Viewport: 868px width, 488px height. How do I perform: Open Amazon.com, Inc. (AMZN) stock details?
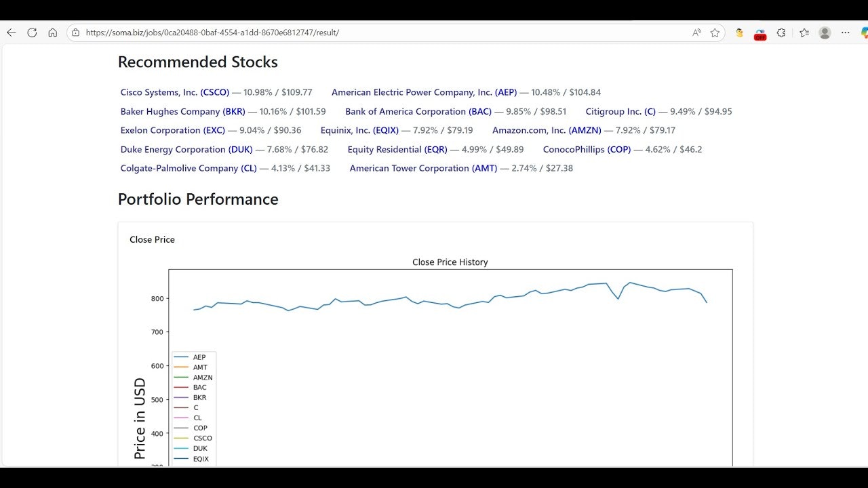[x=547, y=130]
